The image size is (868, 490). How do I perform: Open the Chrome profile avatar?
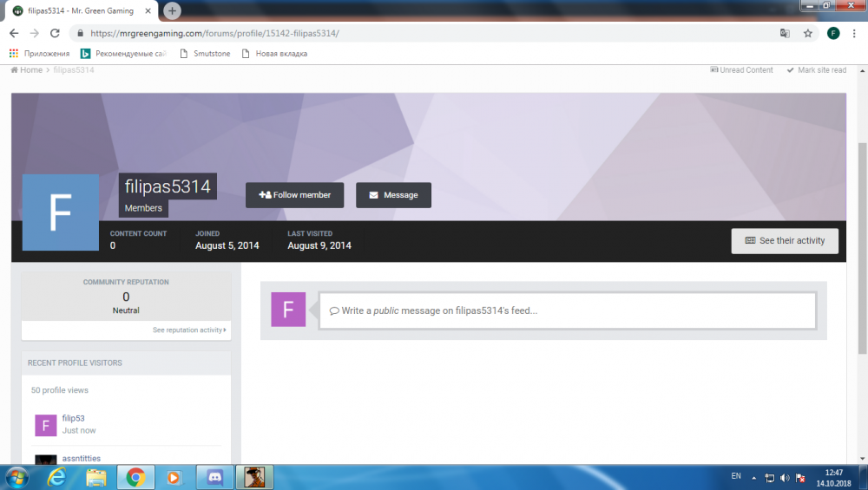(x=833, y=33)
